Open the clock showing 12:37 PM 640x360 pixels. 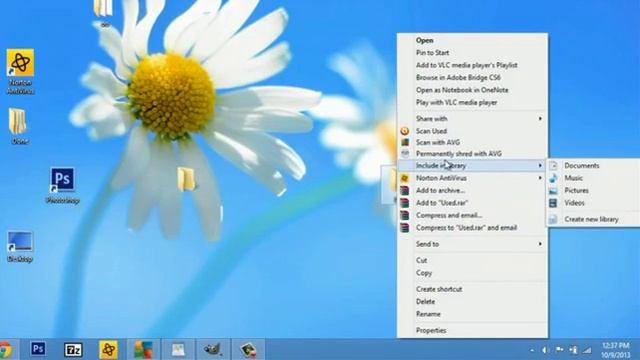coord(616,350)
